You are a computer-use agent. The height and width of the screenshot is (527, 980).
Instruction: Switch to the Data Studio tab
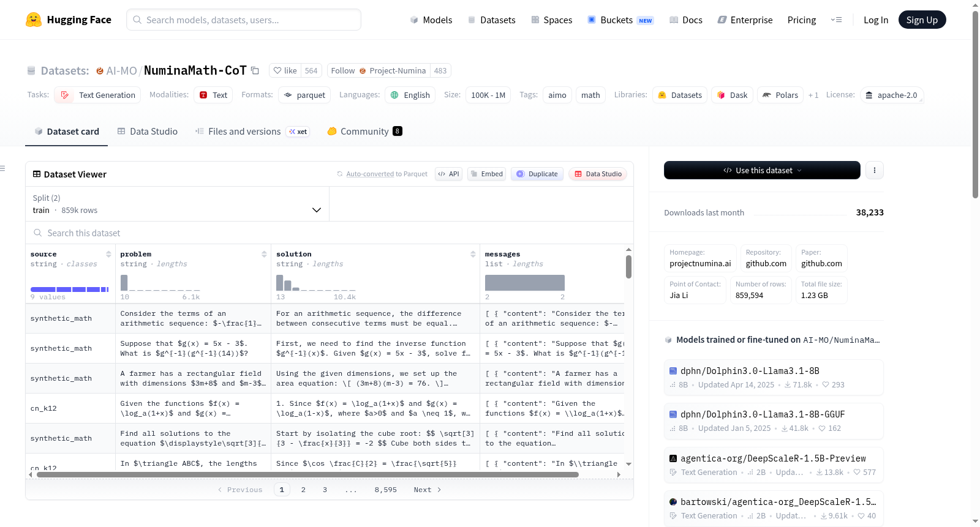tap(148, 131)
